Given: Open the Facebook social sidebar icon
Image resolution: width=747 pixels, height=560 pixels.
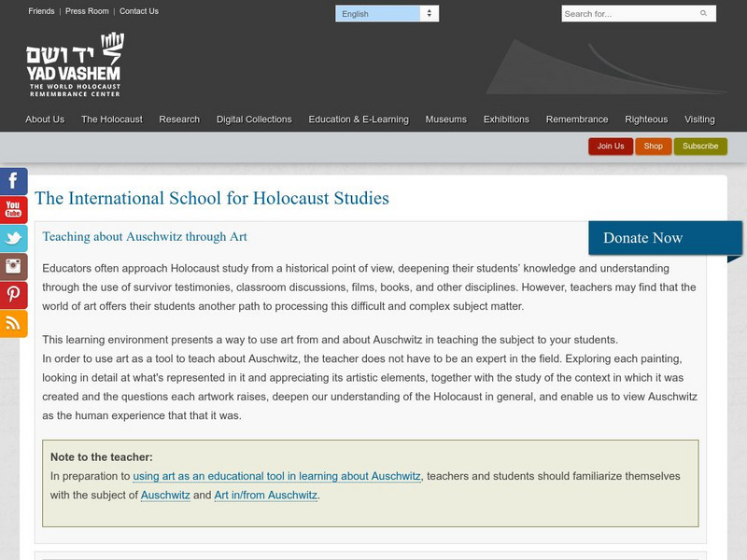Looking at the screenshot, I should coord(13,181).
